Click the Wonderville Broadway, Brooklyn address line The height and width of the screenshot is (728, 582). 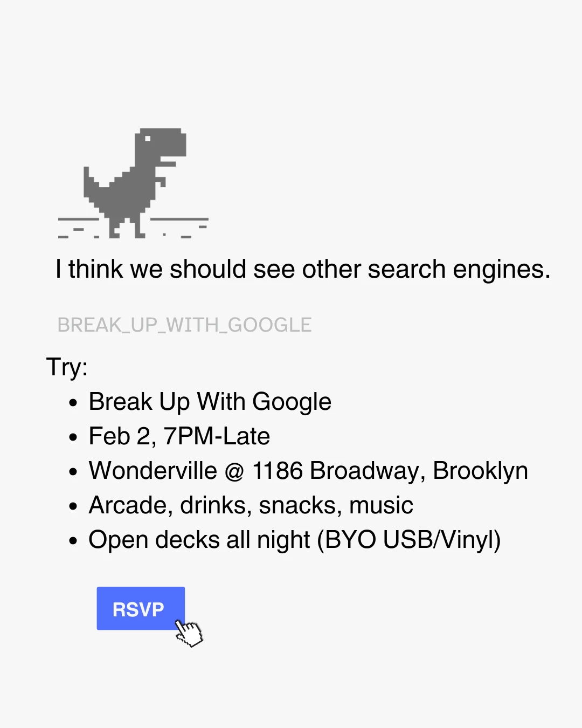308,471
